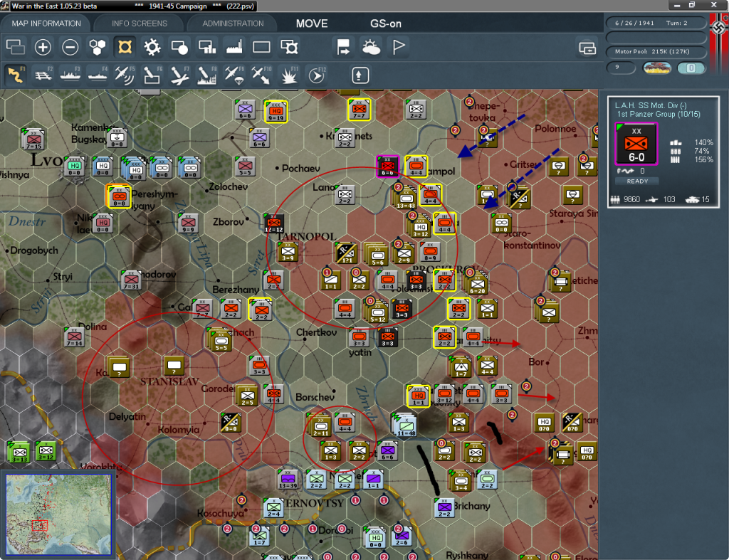Viewport: 729px width, 560px height.
Task: Select the F7 bomb airfield mode
Action: pyautogui.click(x=179, y=75)
